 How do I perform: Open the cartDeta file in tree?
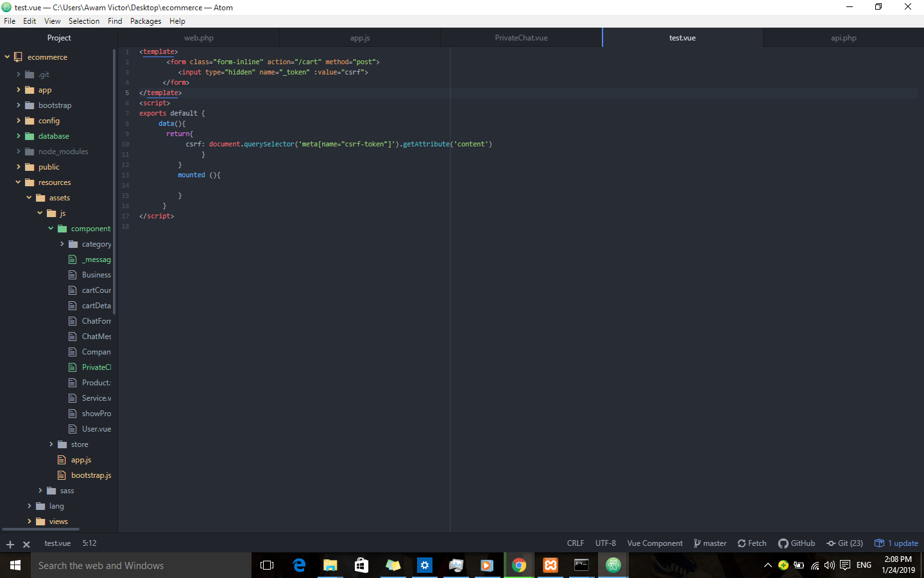[96, 306]
